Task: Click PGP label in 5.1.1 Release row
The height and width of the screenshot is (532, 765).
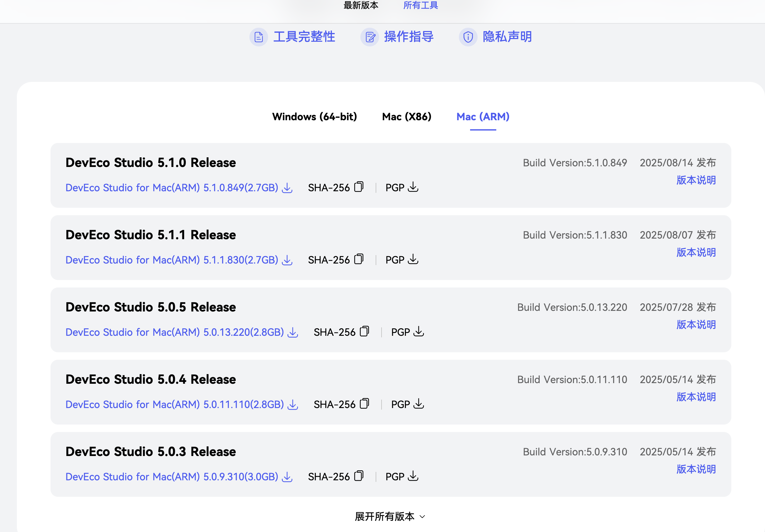Action: [x=395, y=260]
